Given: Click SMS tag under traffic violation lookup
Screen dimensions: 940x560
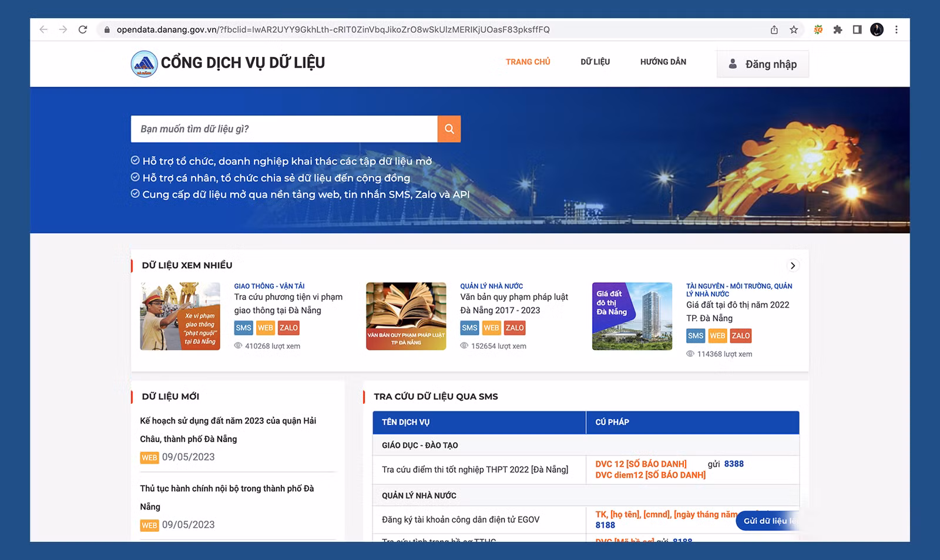Looking at the screenshot, I should click(x=243, y=328).
